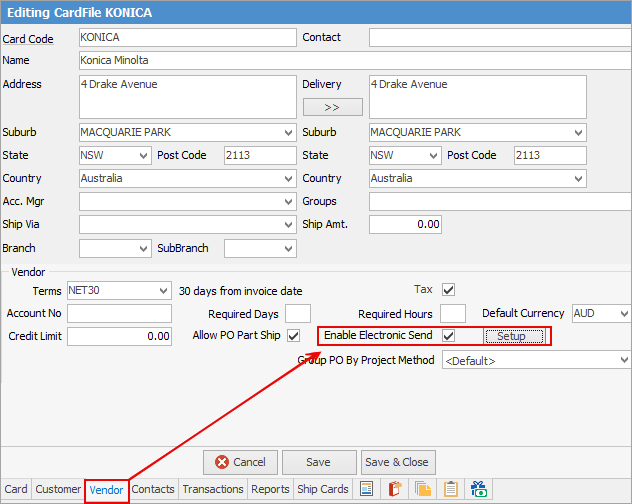Click the Required Hours field
Viewport: 632px width, 504px height.
point(453,313)
